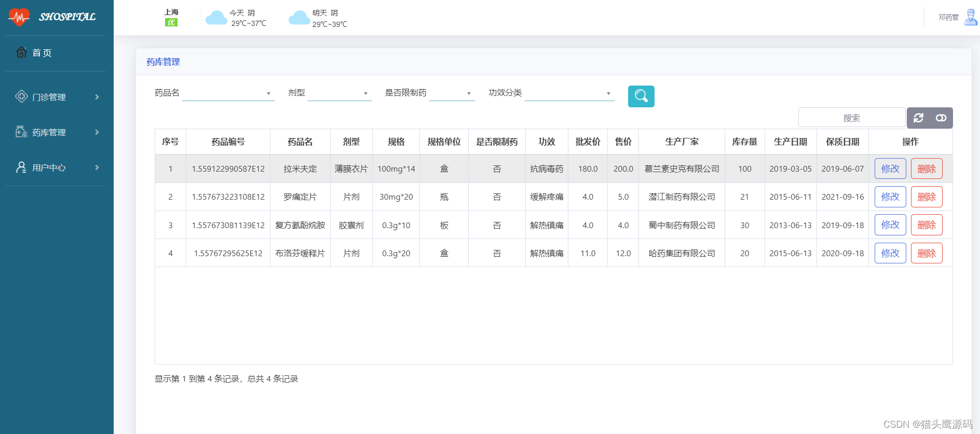
Task: Expand the 药库管理 menu chevron
Action: point(97,132)
